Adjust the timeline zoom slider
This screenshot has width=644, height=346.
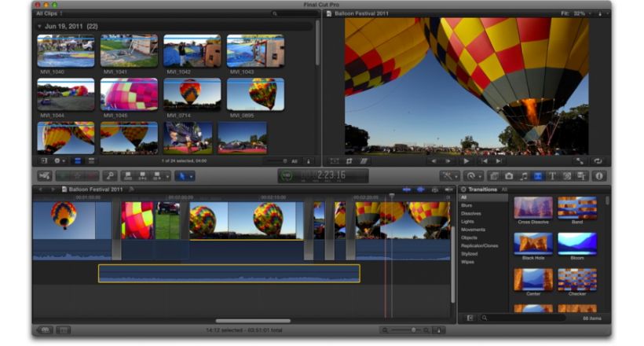(x=408, y=330)
